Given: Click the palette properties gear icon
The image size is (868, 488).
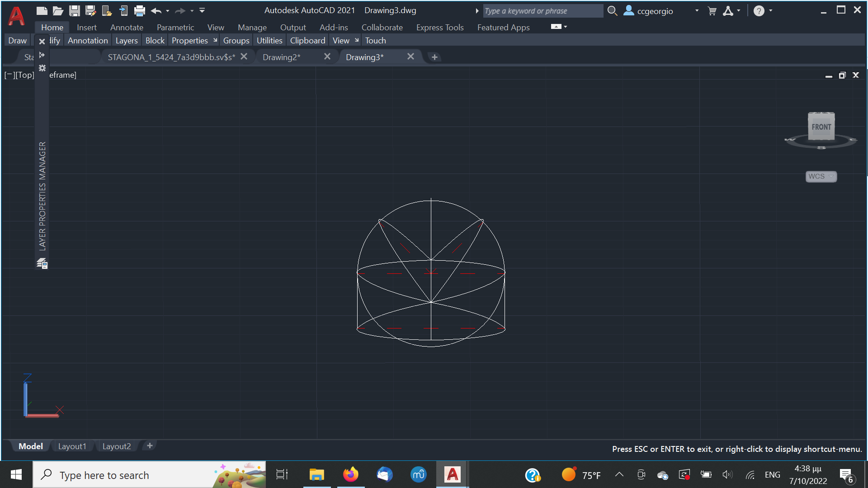Looking at the screenshot, I should 42,68.
